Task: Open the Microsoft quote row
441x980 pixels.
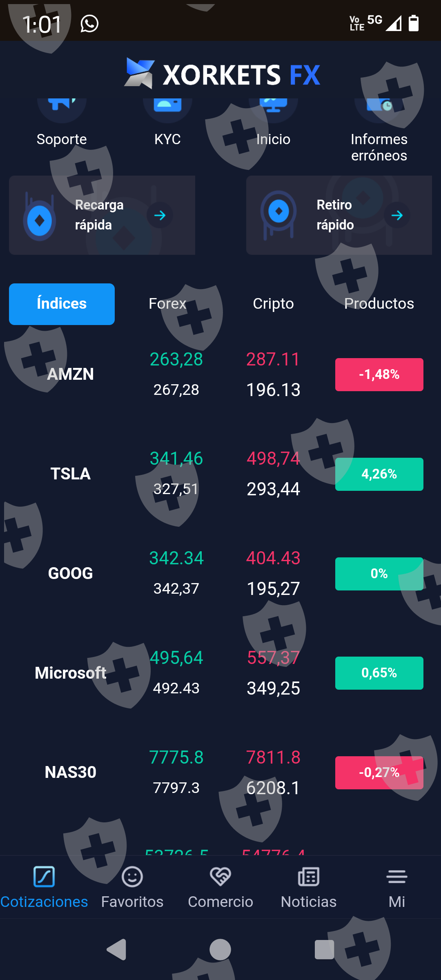Action: (220, 673)
